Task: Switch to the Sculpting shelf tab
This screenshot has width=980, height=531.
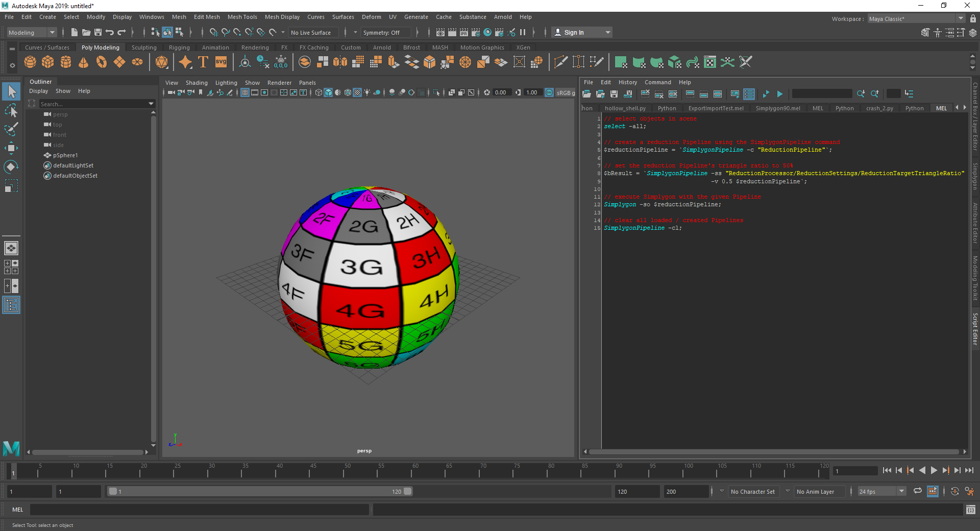Action: 144,47
